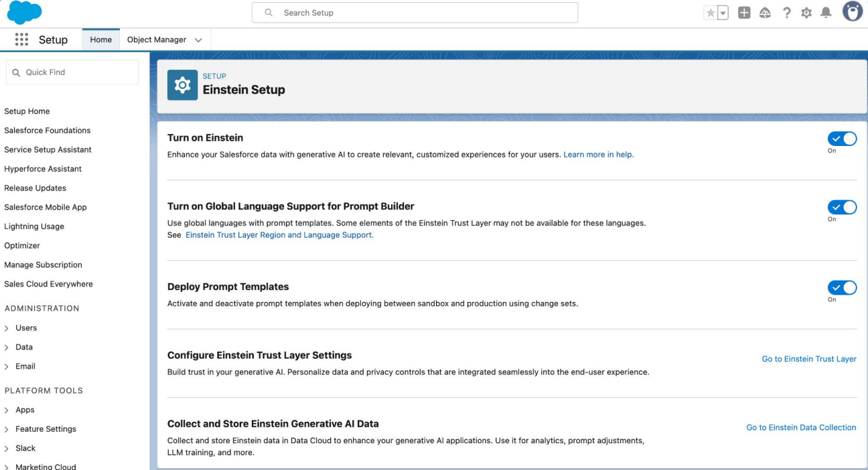Switch to the Object Manager tab
The height and width of the screenshot is (470, 868).
pyautogui.click(x=157, y=40)
